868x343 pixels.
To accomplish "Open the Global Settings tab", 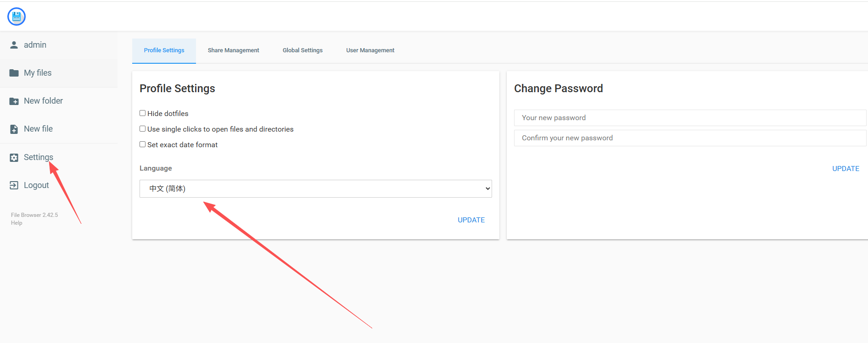I will tap(302, 50).
